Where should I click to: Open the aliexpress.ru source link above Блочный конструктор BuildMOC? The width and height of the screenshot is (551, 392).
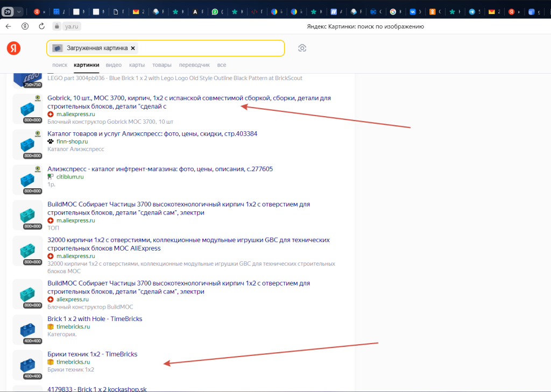click(73, 300)
